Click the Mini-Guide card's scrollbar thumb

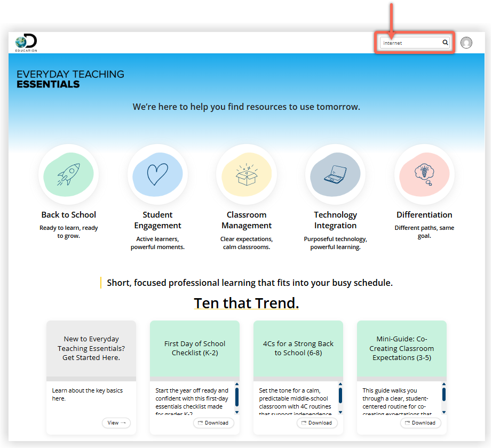pos(444,394)
